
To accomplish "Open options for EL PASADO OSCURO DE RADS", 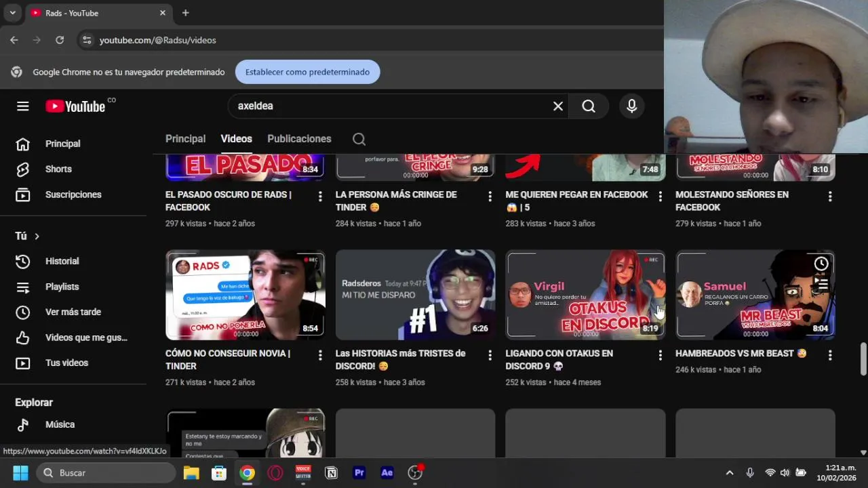I will (320, 197).
